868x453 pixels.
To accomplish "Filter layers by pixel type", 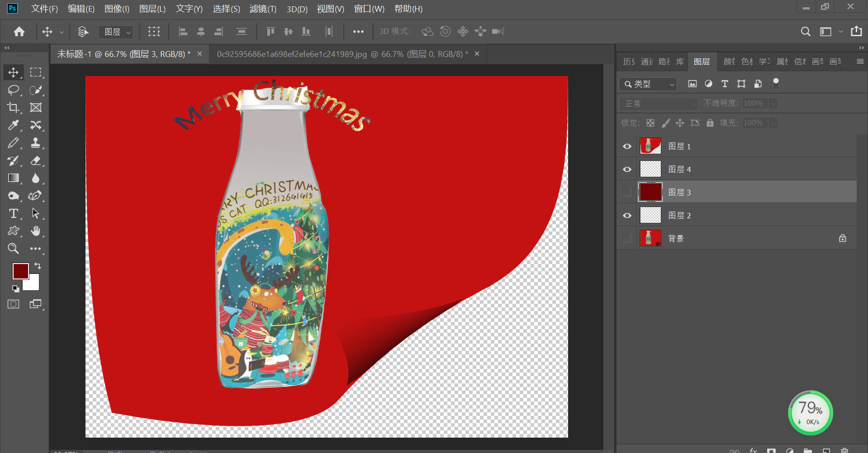I will click(x=692, y=84).
